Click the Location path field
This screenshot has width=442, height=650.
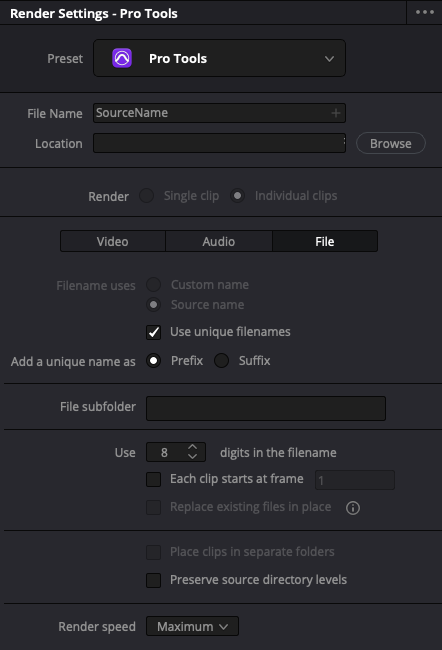(x=219, y=143)
